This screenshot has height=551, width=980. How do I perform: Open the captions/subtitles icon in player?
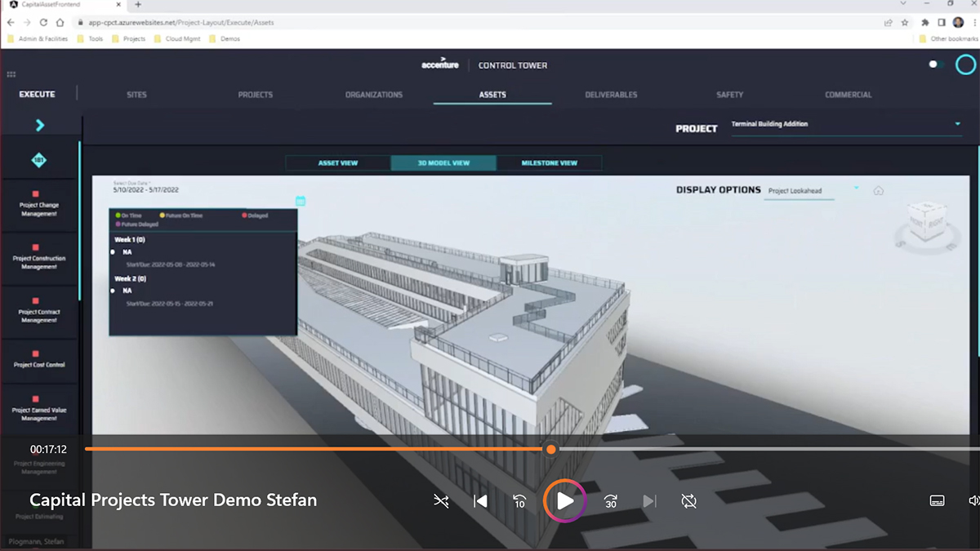tap(937, 500)
